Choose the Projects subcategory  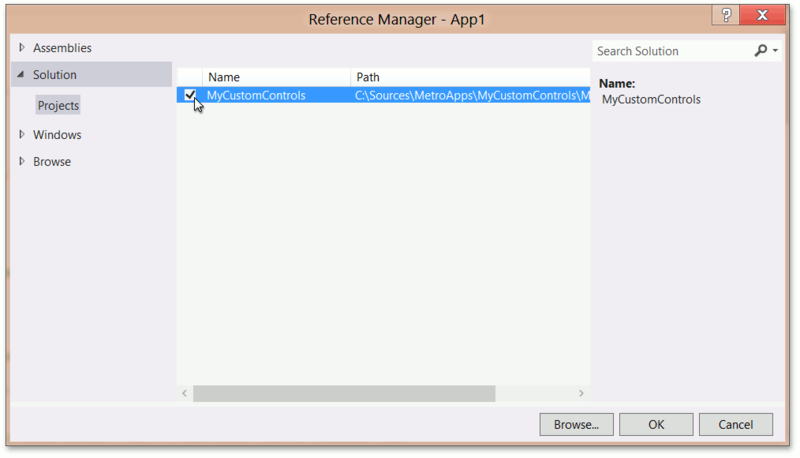[58, 106]
